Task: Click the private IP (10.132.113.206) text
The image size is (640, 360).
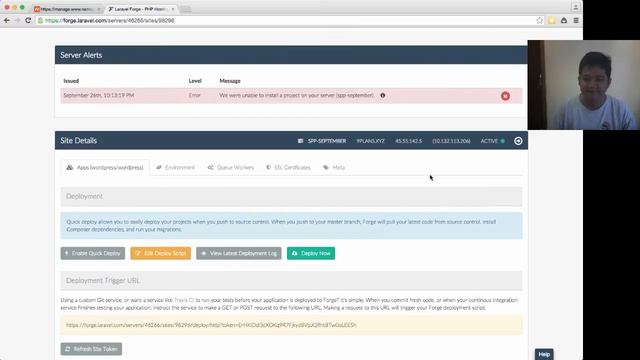Action: pos(451,141)
